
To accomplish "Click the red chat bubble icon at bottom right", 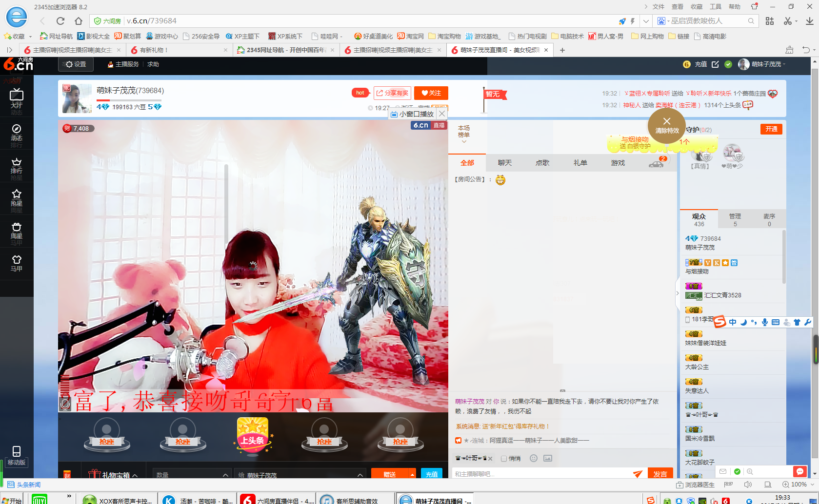I will 799,471.
